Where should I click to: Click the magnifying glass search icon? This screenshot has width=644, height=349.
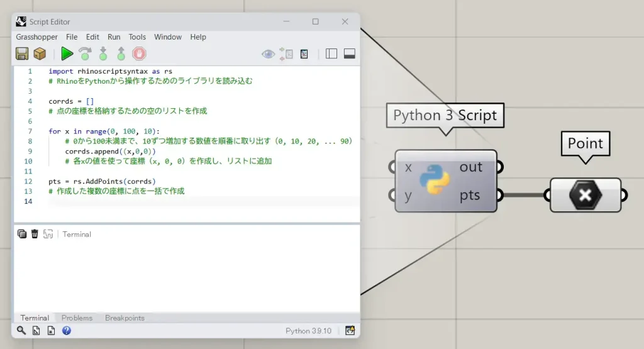click(x=21, y=330)
